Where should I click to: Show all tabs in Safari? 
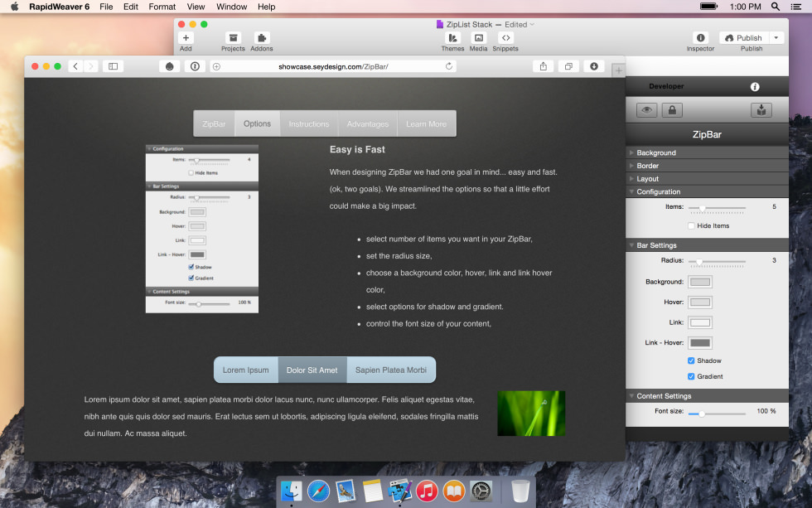click(x=568, y=66)
